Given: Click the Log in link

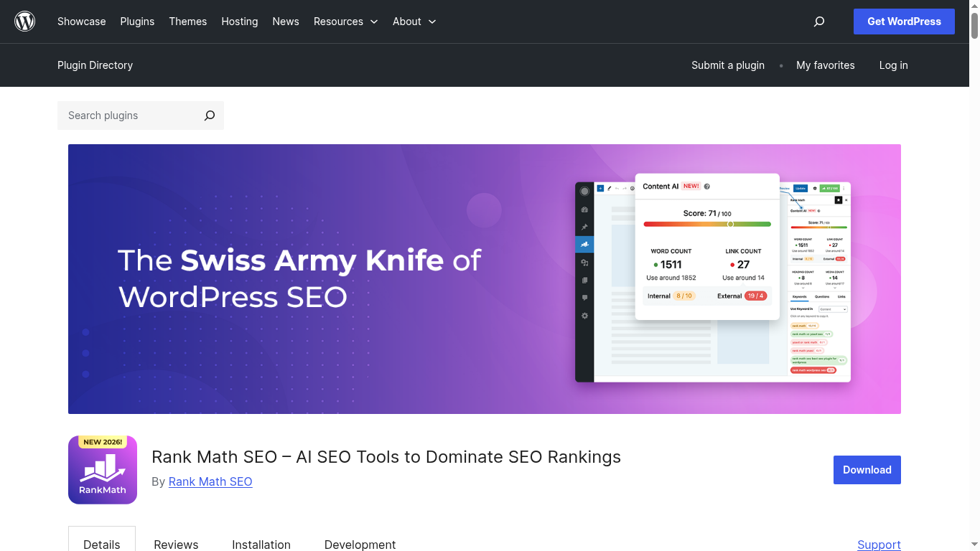Looking at the screenshot, I should [894, 65].
